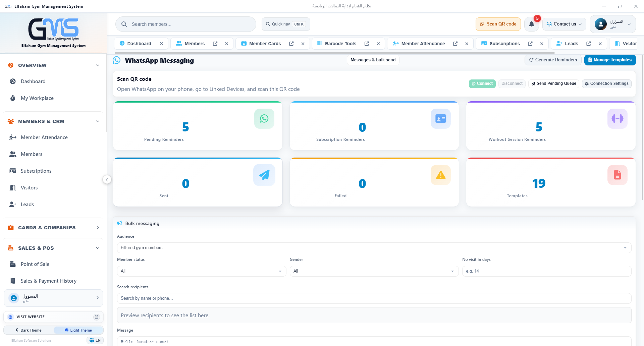Click the external link icon beside Visit Website
This screenshot has width=644, height=346.
point(97,317)
